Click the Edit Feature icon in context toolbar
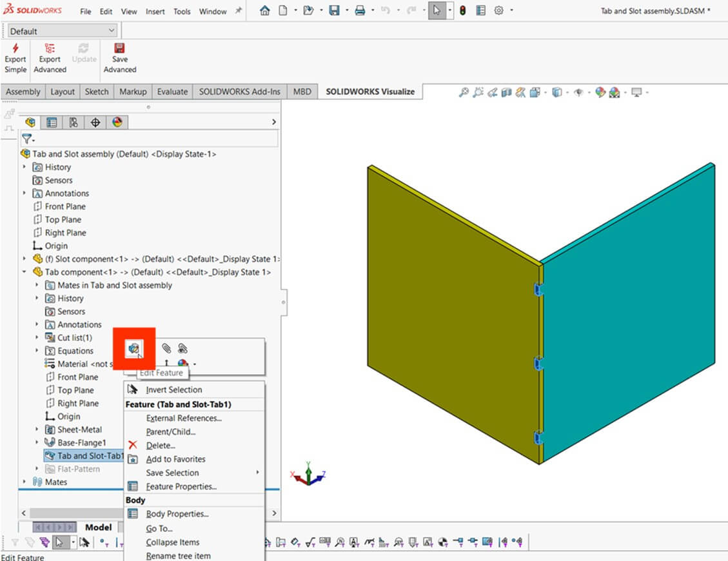This screenshot has width=728, height=561. coord(134,348)
